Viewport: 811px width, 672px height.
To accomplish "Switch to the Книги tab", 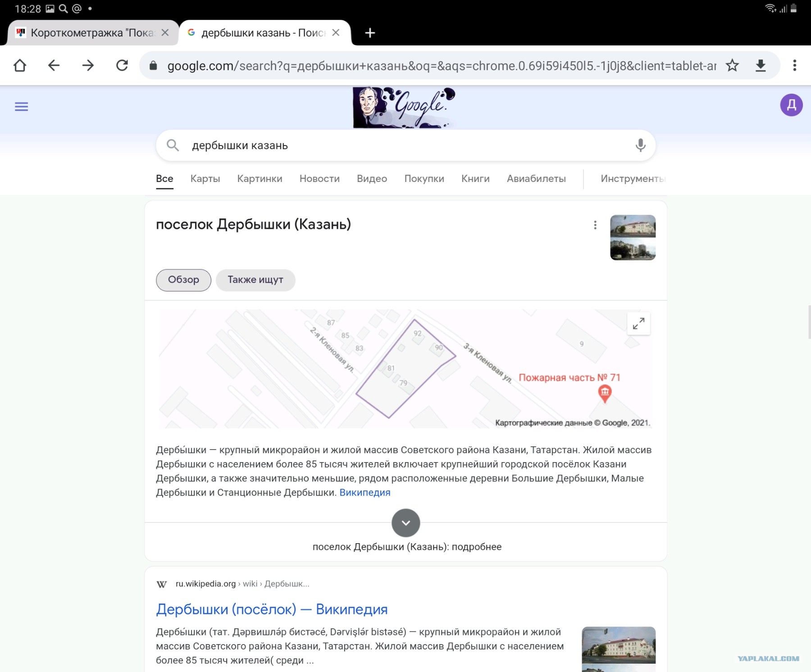I will tap(475, 179).
